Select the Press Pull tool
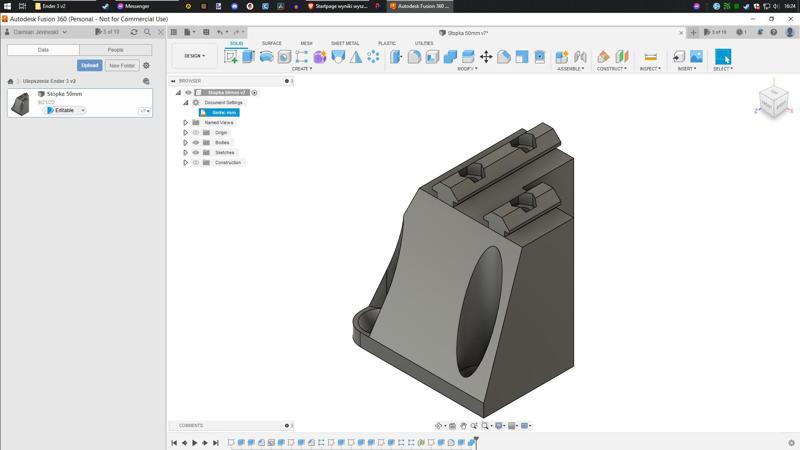The width and height of the screenshot is (800, 450). [x=396, y=57]
